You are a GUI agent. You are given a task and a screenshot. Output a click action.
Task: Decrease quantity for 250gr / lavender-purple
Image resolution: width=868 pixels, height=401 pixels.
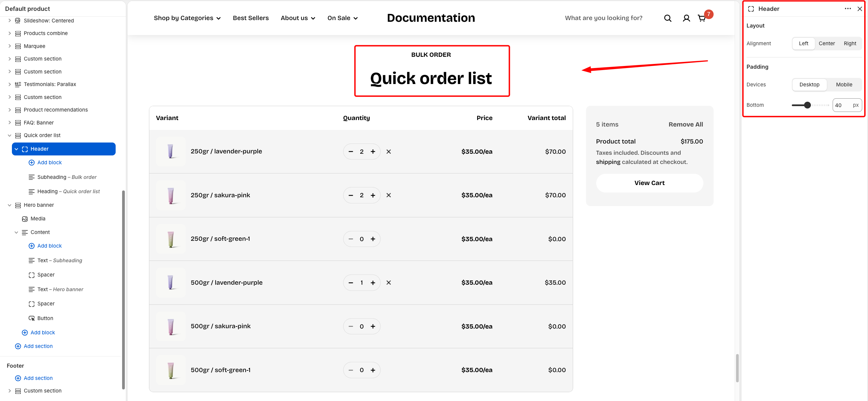(x=351, y=152)
